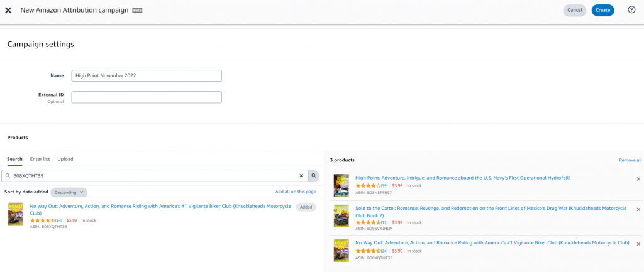This screenshot has width=644, height=272.
Task: Remove No Way Out from selected products
Action: [x=638, y=244]
